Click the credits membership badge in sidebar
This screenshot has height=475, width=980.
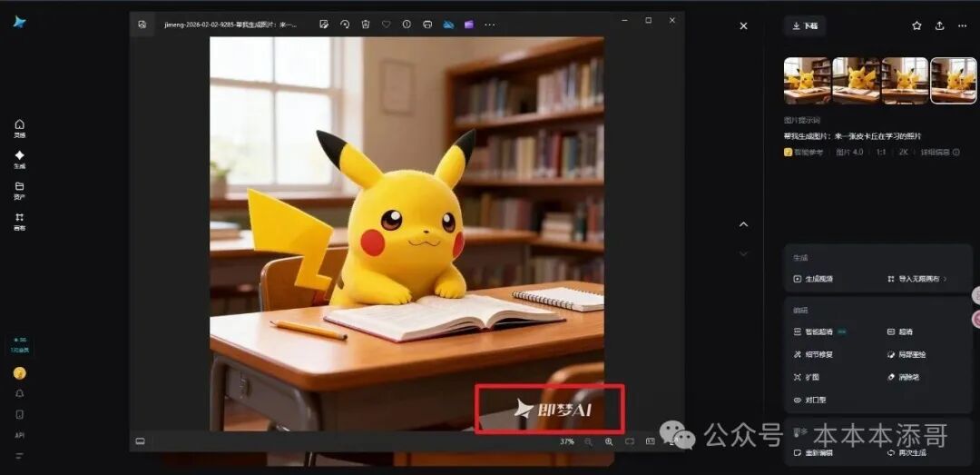point(19,345)
